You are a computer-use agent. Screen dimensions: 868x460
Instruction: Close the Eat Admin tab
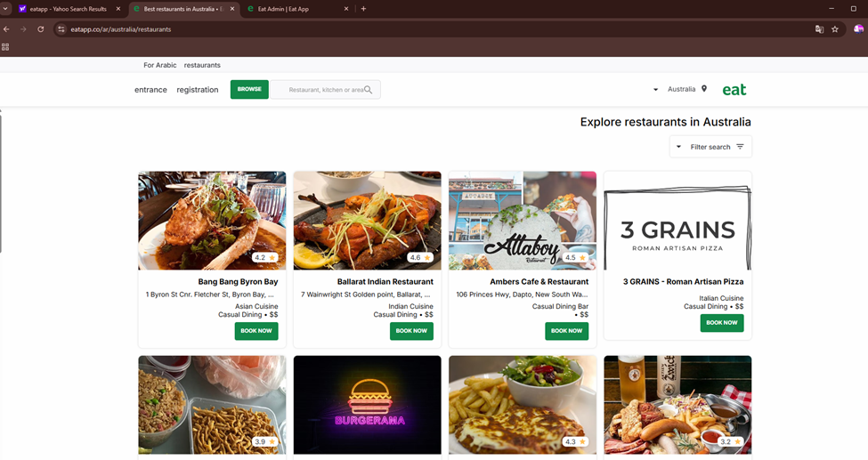[346, 9]
